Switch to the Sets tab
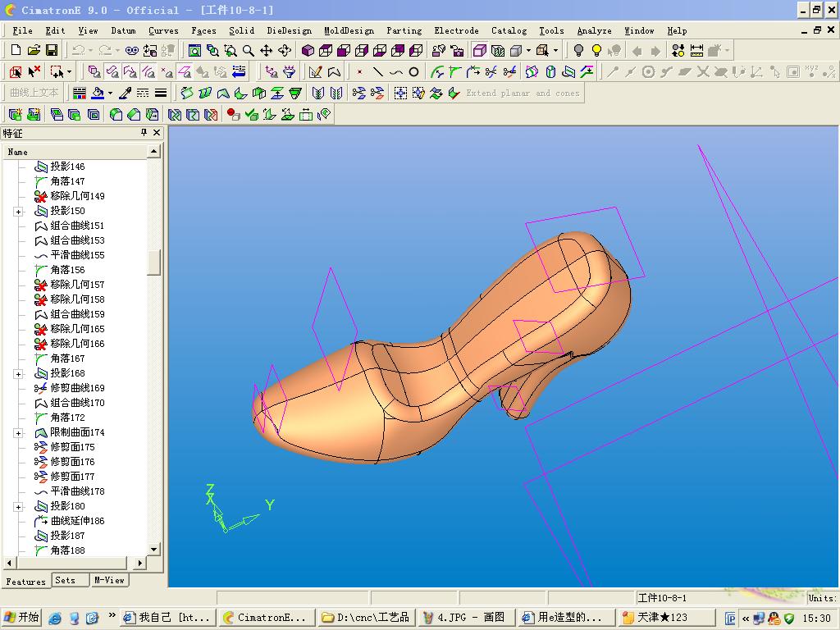This screenshot has height=630, width=840. [x=66, y=580]
